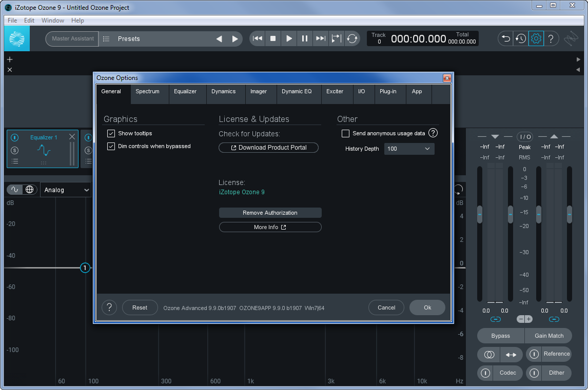Click the Options gear icon
The width and height of the screenshot is (588, 390).
coord(536,38)
